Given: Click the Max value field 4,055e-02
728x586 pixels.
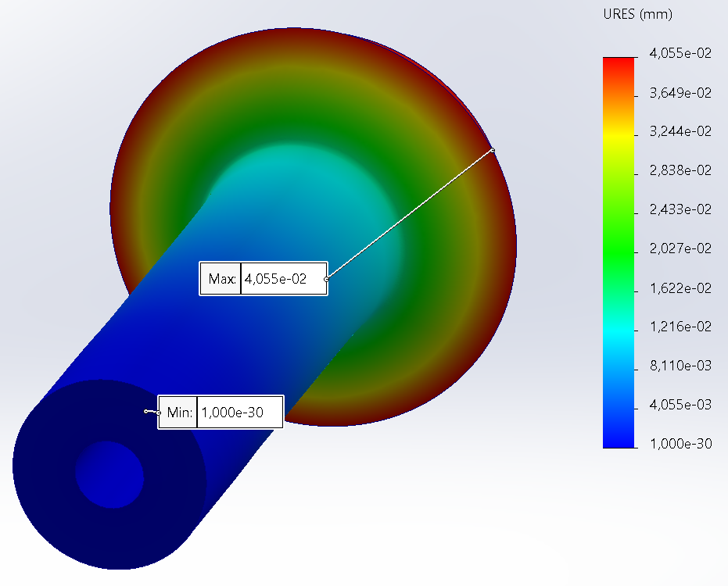Looking at the screenshot, I should tap(283, 278).
